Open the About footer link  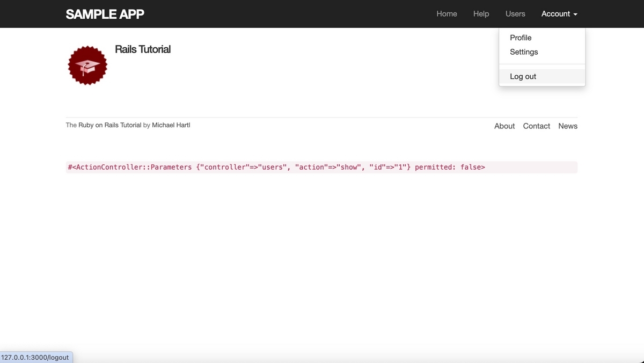click(x=504, y=126)
